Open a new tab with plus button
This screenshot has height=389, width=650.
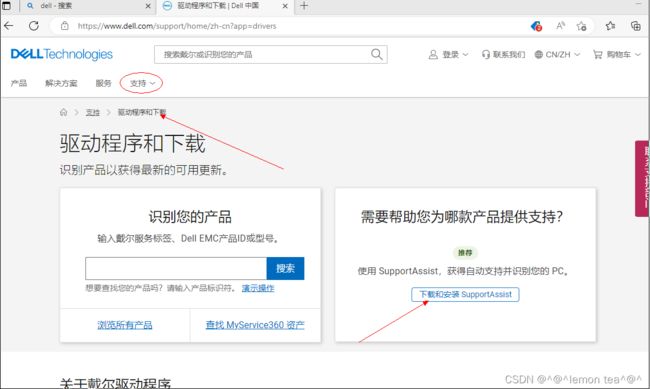[304, 6]
